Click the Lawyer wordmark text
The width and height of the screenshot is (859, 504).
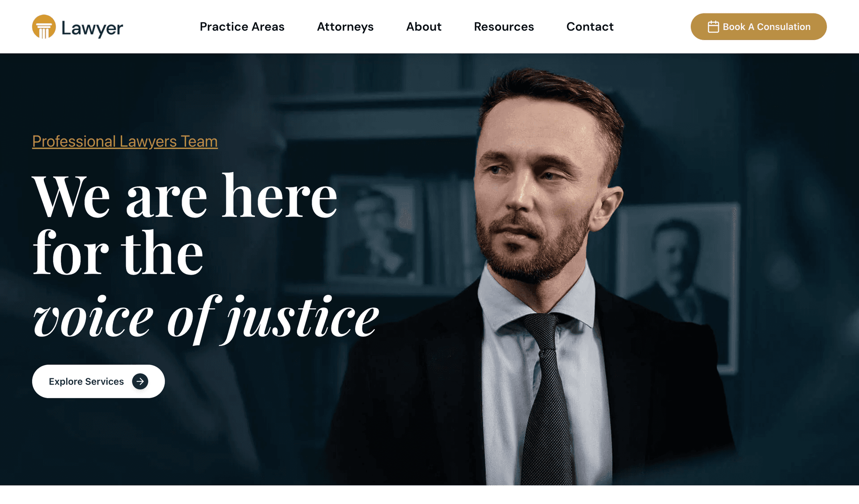pos(92,28)
